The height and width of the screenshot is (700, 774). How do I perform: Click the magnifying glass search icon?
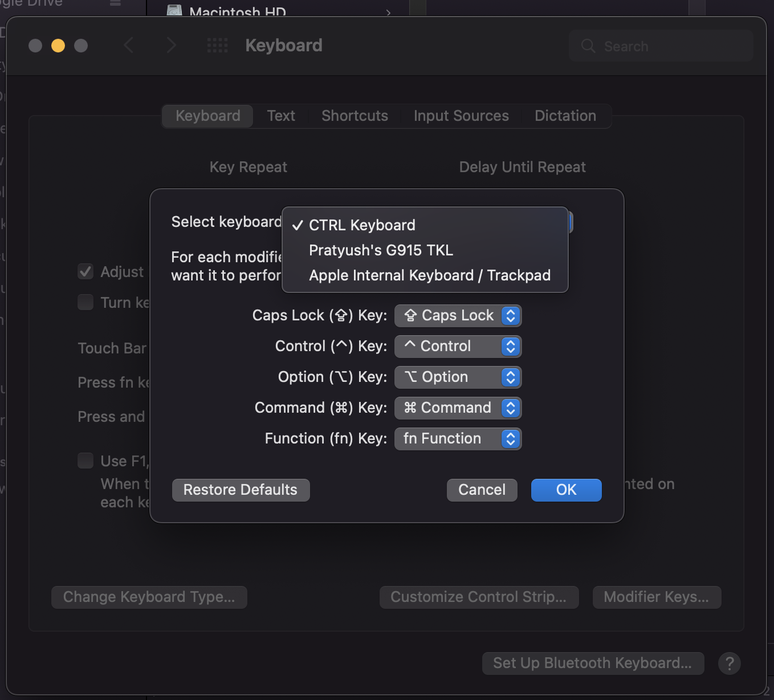pyautogui.click(x=588, y=46)
